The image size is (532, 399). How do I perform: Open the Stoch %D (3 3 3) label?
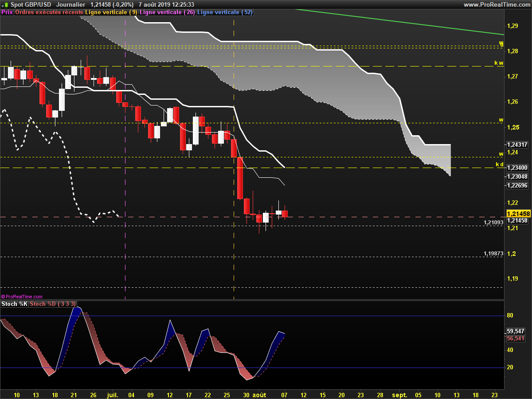[53, 304]
